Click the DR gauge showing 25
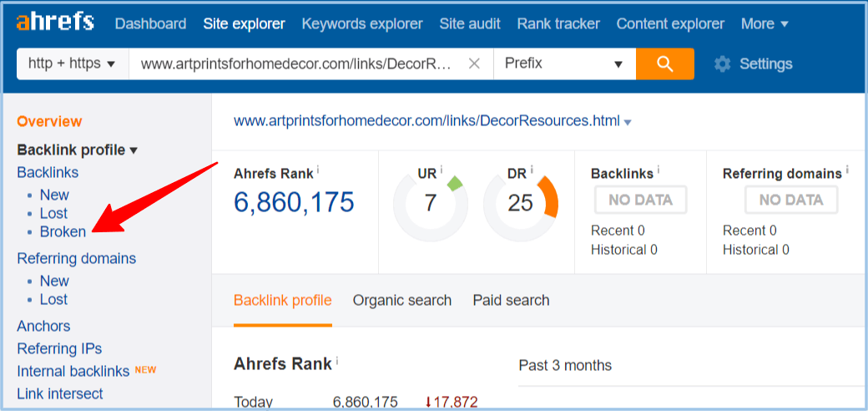Screen dimensions: 868x411 [520, 203]
